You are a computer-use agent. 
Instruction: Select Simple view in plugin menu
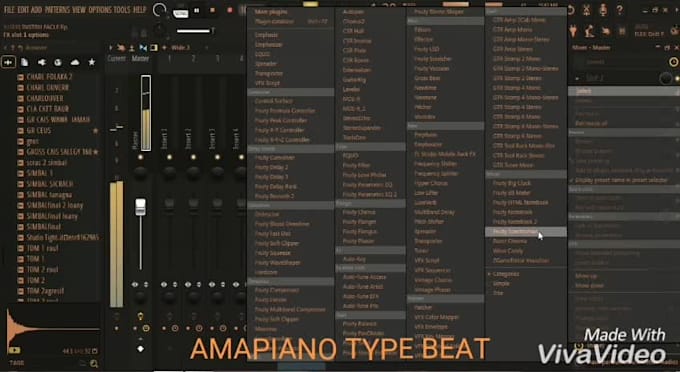click(501, 284)
